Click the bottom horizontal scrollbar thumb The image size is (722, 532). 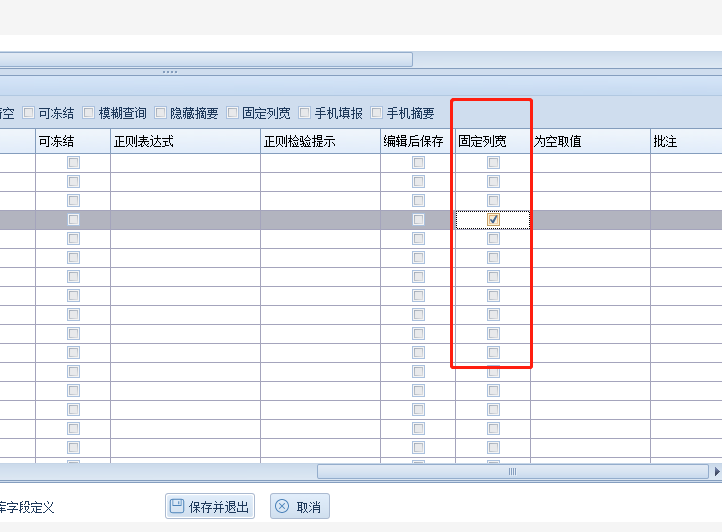[x=512, y=472]
